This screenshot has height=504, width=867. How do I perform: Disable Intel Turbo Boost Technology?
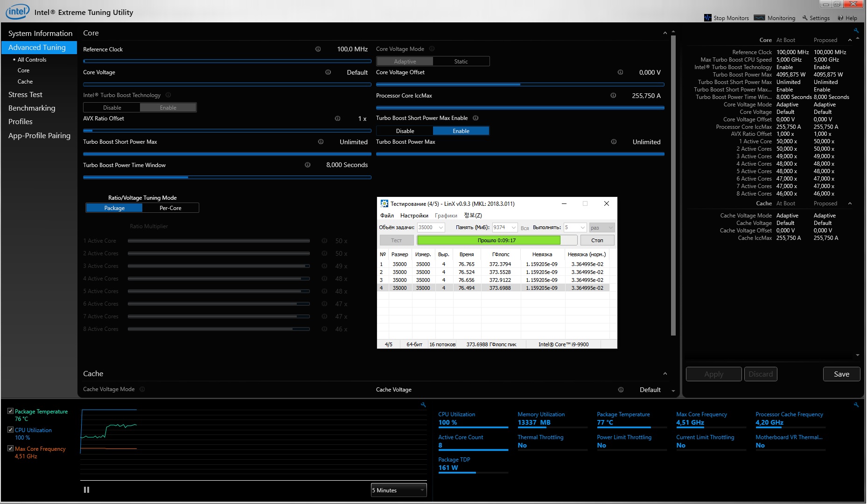point(112,108)
